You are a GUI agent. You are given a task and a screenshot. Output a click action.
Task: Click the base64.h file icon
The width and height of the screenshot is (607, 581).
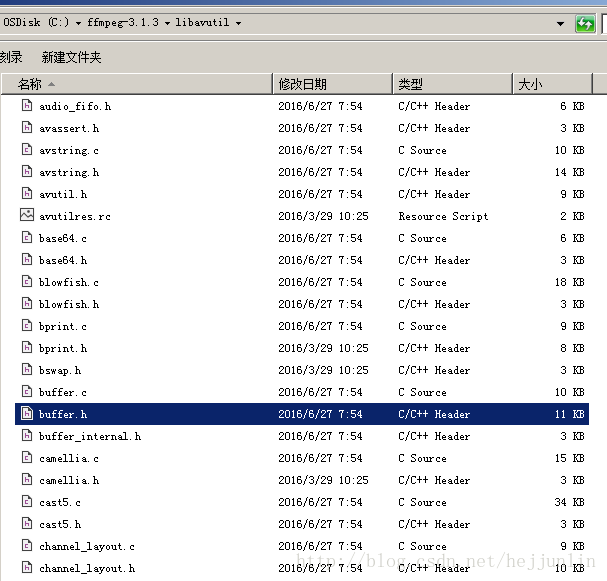(x=27, y=259)
